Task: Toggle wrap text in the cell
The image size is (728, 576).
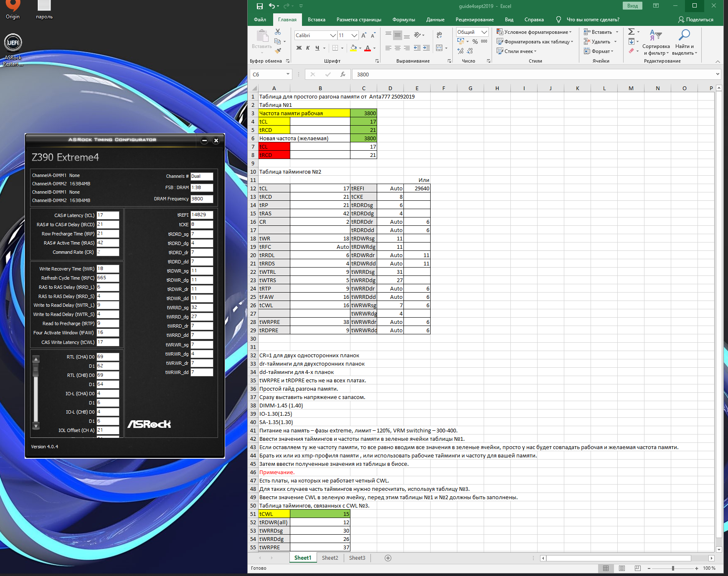Action: (x=439, y=35)
